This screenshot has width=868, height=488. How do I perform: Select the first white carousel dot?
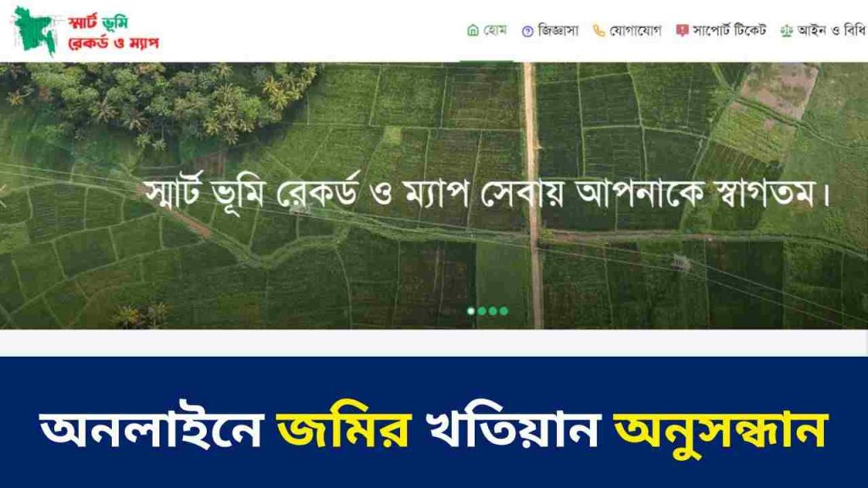point(471,311)
